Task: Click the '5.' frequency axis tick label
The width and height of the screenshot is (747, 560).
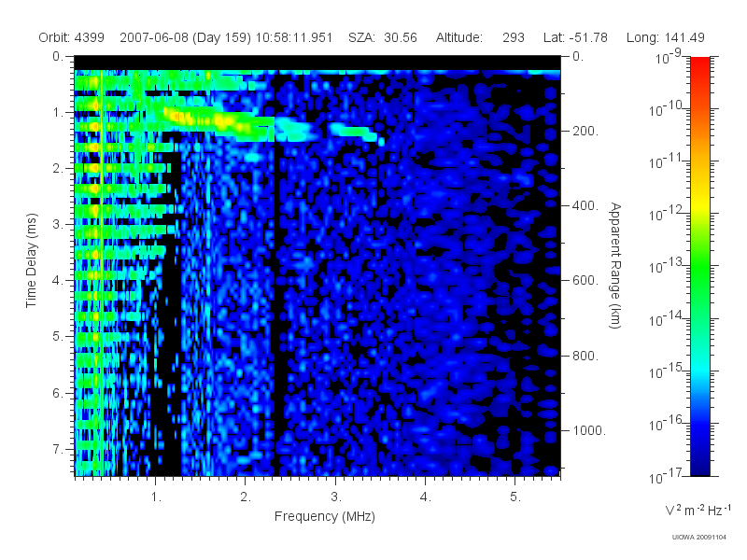Action: point(515,497)
